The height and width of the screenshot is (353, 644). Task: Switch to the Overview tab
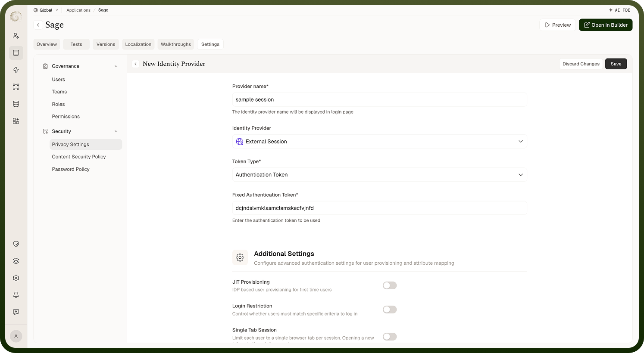(x=47, y=44)
